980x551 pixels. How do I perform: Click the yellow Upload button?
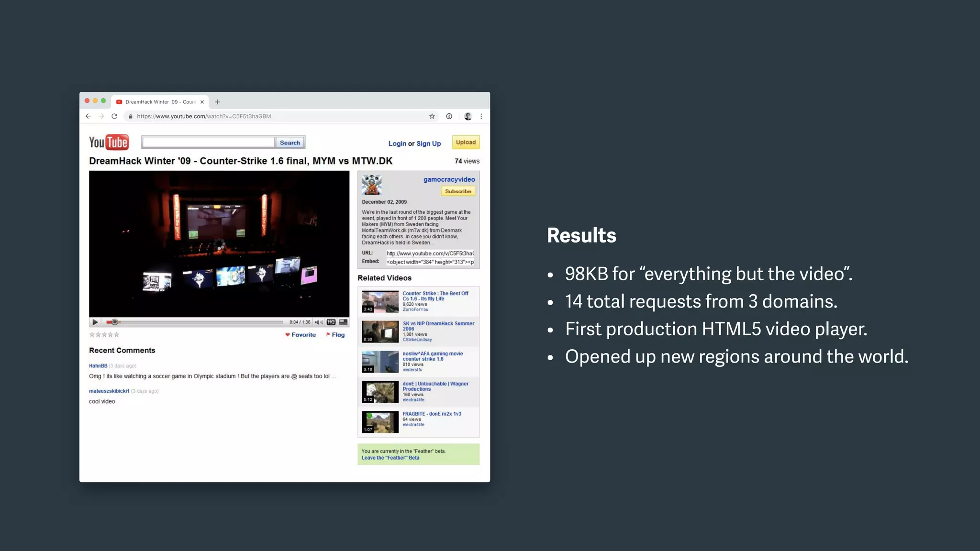(466, 142)
